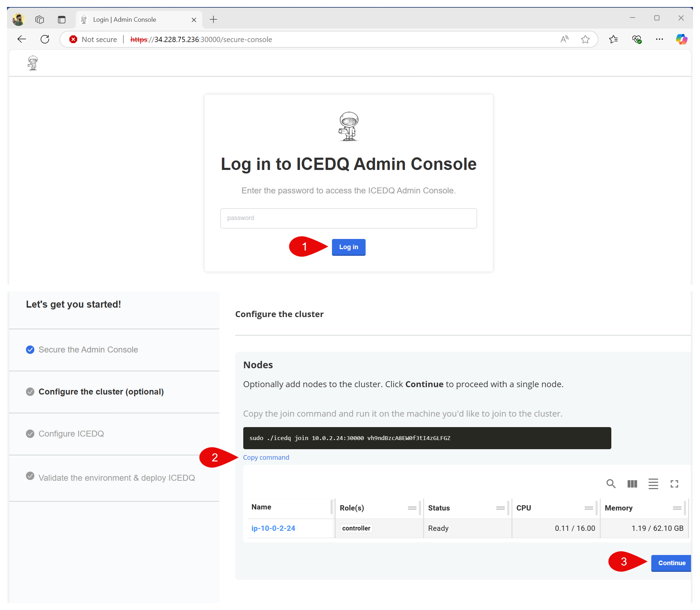
Task: Click blue checkmark beside Secure the Admin Console
Action: (30, 350)
